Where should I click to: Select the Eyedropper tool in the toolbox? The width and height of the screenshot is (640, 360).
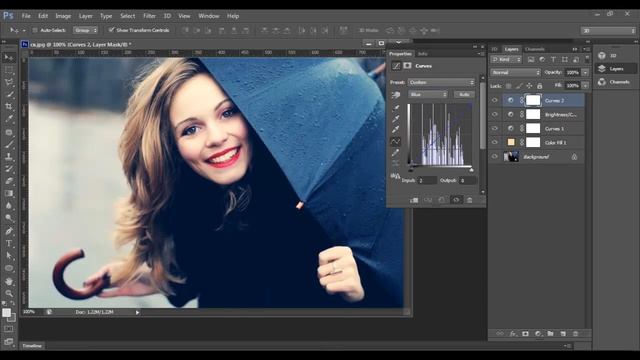click(9, 119)
